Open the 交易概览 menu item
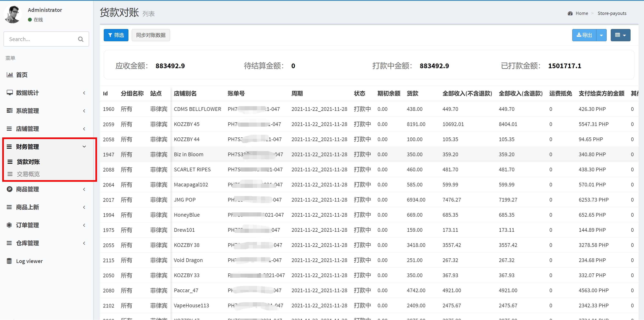Image resolution: width=644 pixels, height=320 pixels. [x=28, y=174]
